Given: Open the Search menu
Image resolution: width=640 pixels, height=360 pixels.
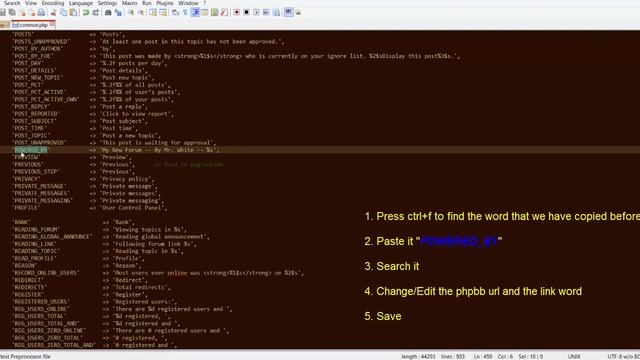Looking at the screenshot, I should point(12,3).
